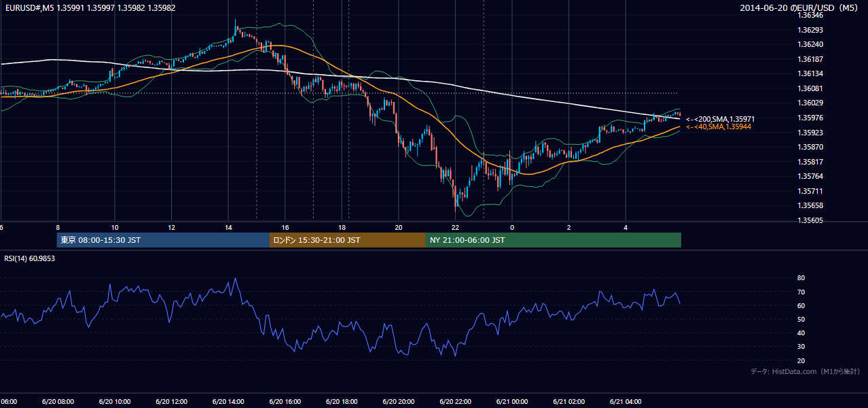Image resolution: width=868 pixels, height=408 pixels.
Task: Click RSI axis level 60
Action: [801, 305]
